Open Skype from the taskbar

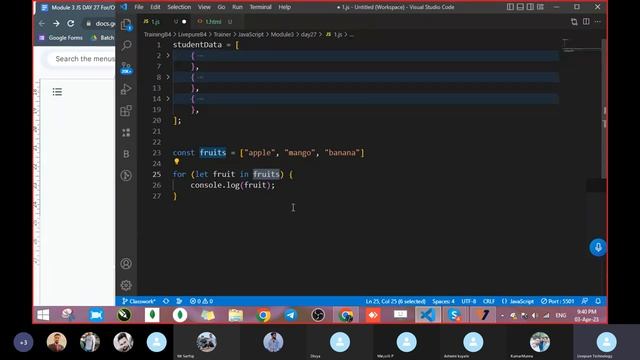point(454,315)
